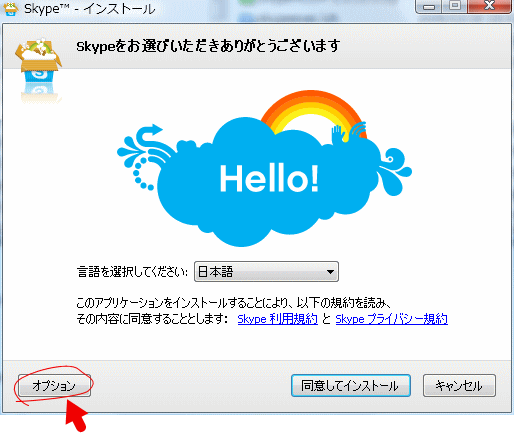Viewport: 514px width, 433px height.
Task: Open the Skype プライバシー規約 link
Action: pyautogui.click(x=392, y=319)
